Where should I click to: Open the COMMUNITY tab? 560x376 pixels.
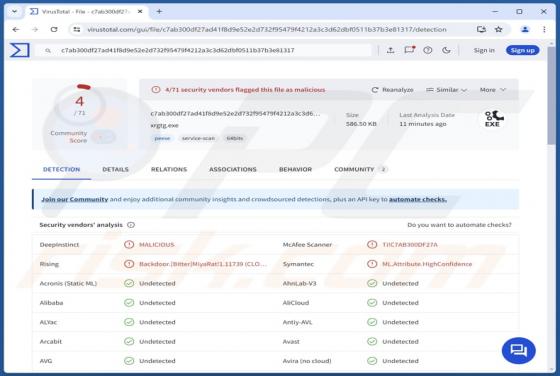pos(360,169)
